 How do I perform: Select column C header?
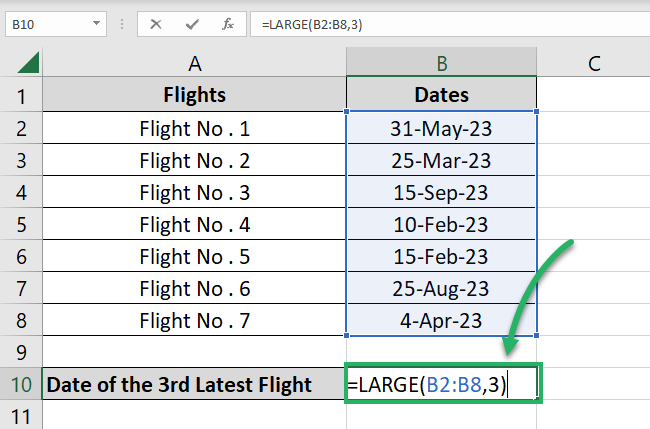pos(593,64)
